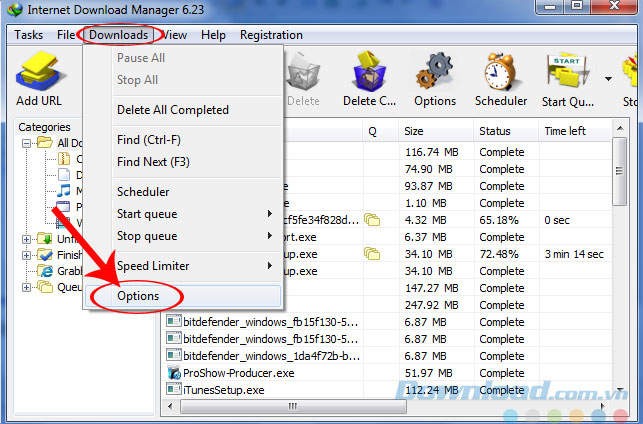This screenshot has width=643, height=424.
Task: Click the 65.18% status cell
Action: click(x=499, y=220)
